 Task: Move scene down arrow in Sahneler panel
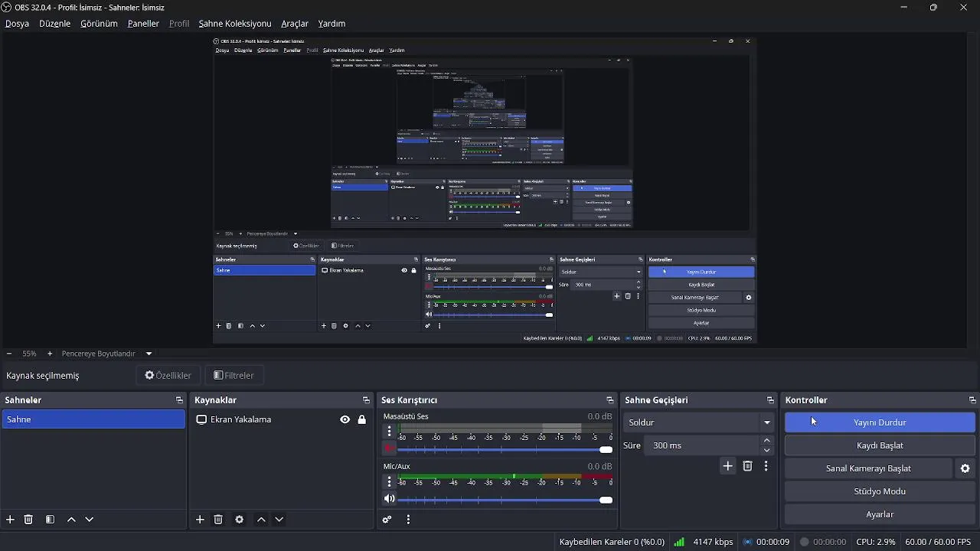point(89,520)
